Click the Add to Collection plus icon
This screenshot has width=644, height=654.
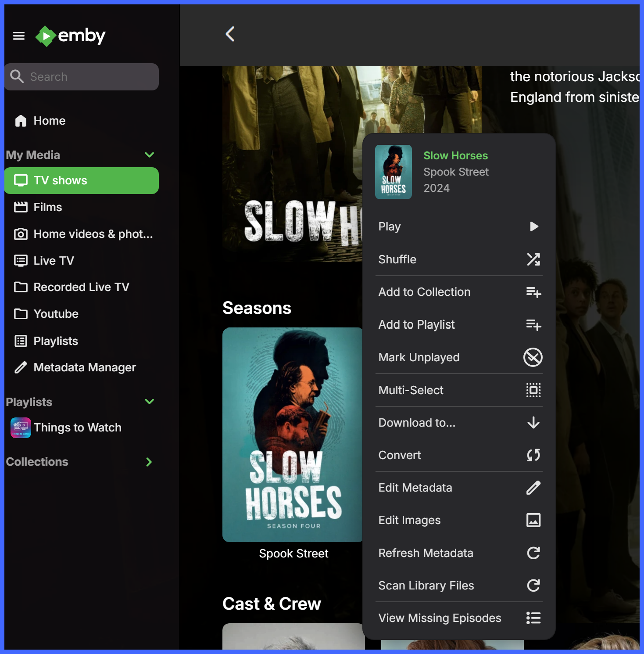533,292
